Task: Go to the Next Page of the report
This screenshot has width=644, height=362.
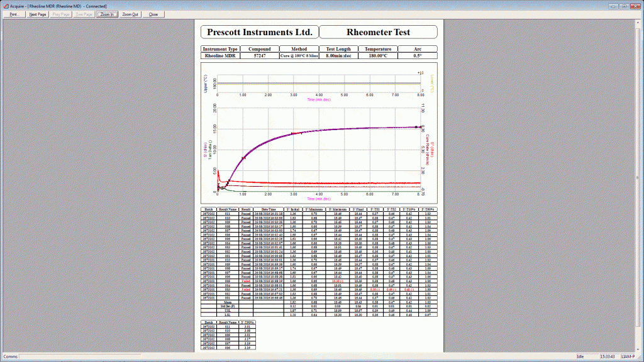Action: pyautogui.click(x=36, y=14)
